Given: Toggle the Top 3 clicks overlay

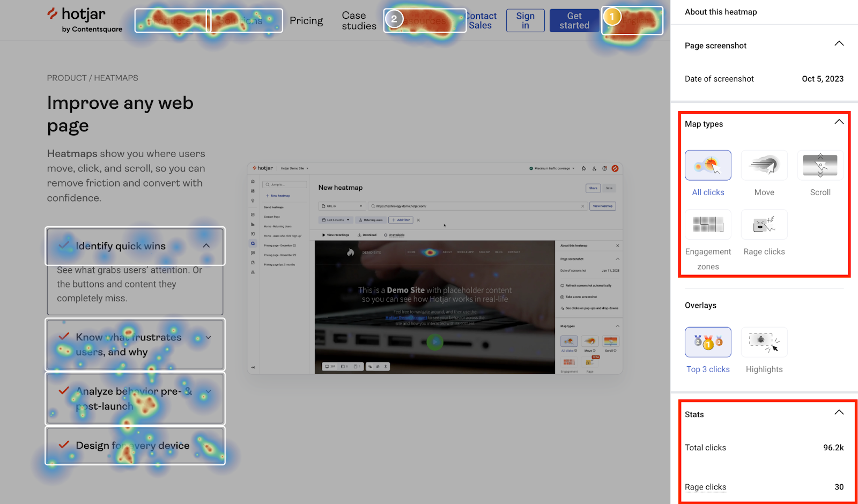Looking at the screenshot, I should point(708,342).
